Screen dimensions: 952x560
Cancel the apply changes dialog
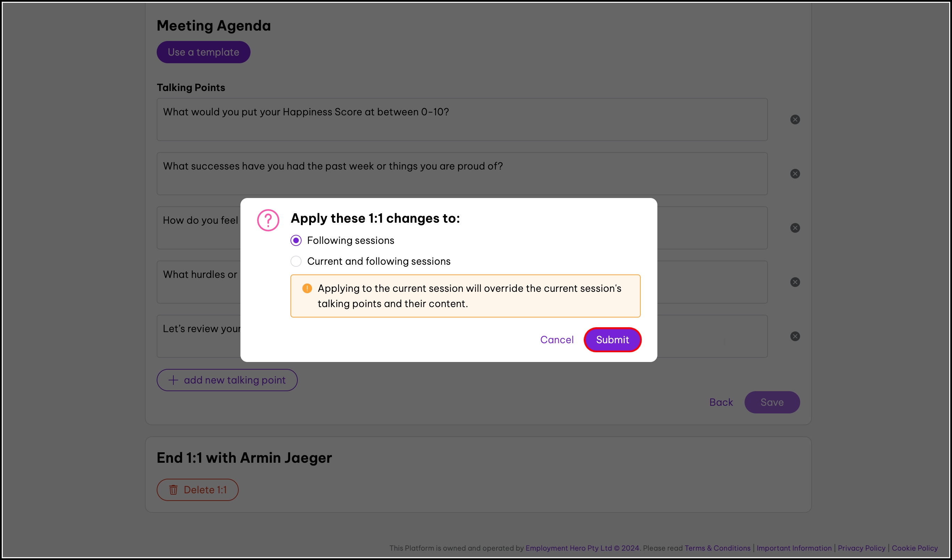click(x=557, y=339)
